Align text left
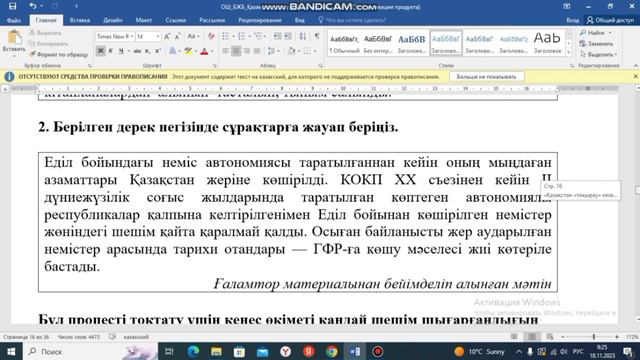This screenshot has height=360, width=640. 225,51
